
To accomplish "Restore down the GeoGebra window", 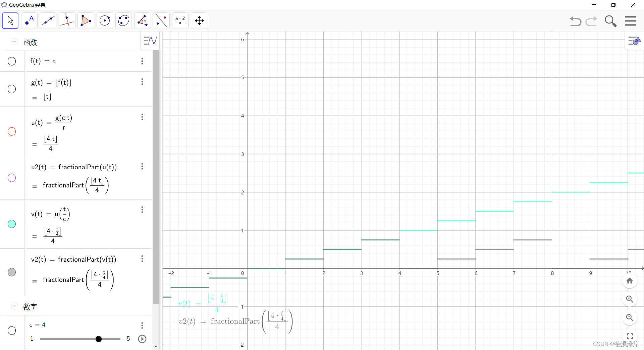I will [x=613, y=5].
